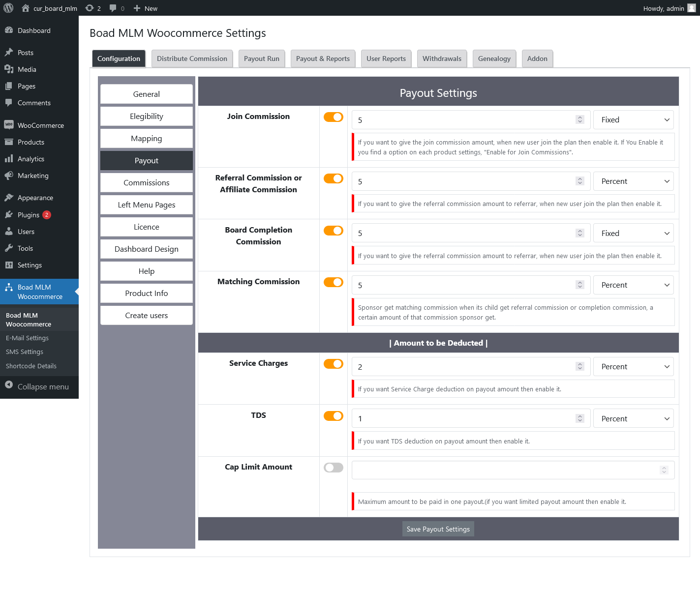Image resolution: width=700 pixels, height=589 pixels.
Task: Open the Create users page
Action: pos(146,315)
